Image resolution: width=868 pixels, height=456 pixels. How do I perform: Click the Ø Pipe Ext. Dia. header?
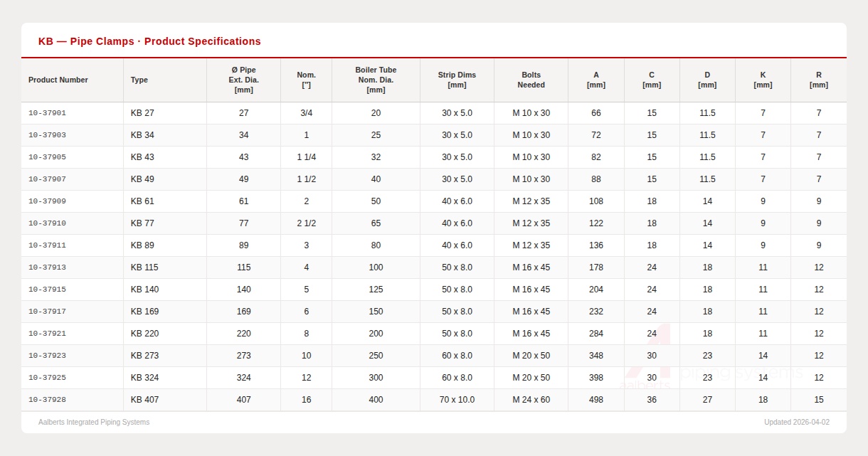243,80
